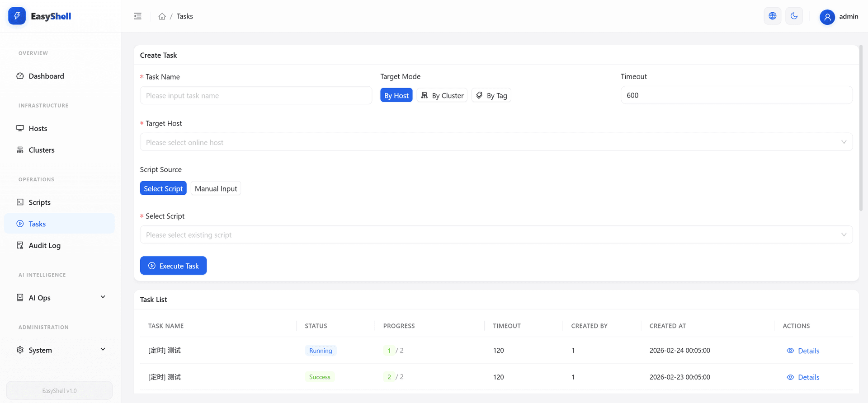Open Details for the Running task
The image size is (868, 403).
(x=803, y=351)
